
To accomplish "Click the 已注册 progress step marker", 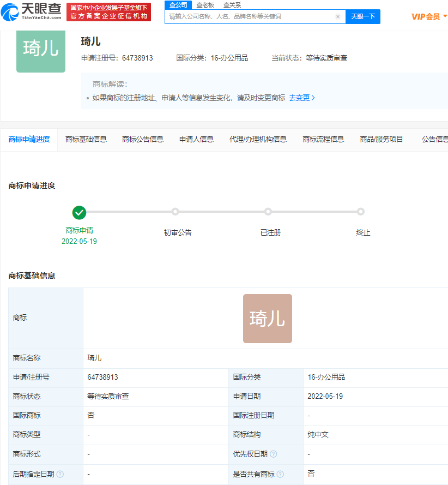I will pyautogui.click(x=268, y=212).
